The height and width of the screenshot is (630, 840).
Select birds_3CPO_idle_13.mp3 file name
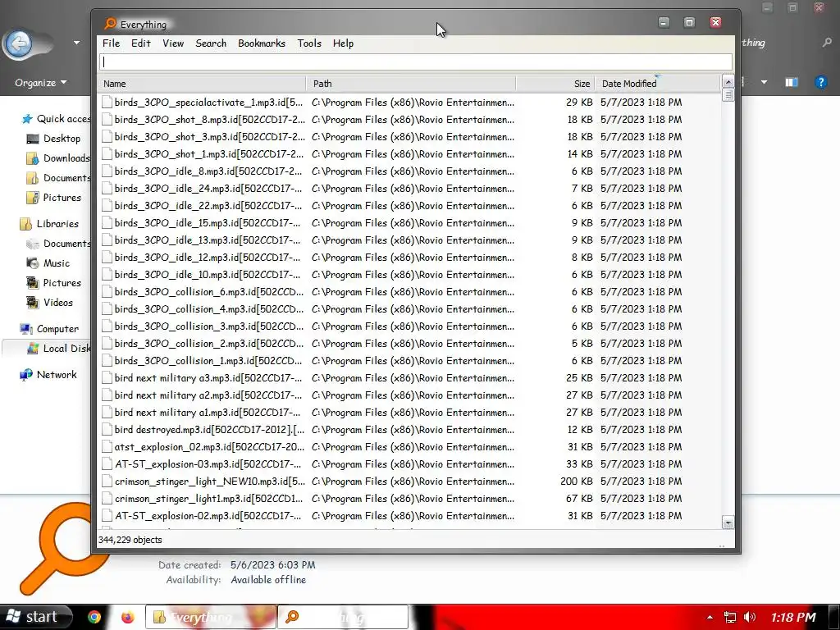[208, 240]
